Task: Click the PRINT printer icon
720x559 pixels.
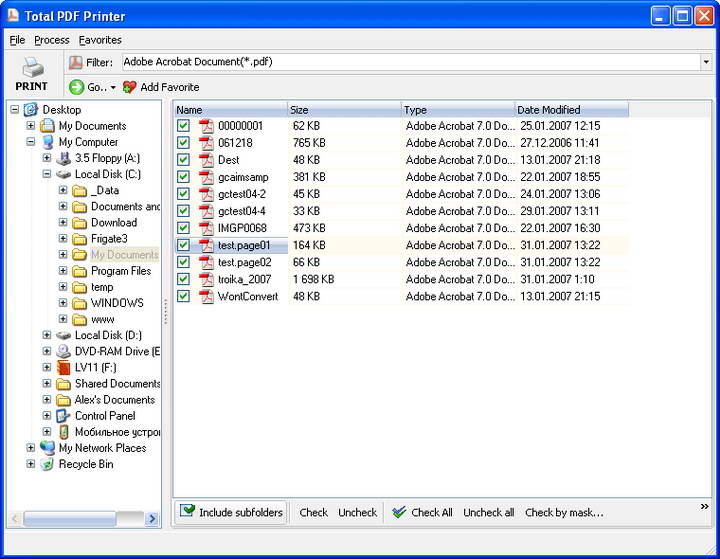Action: tap(33, 67)
